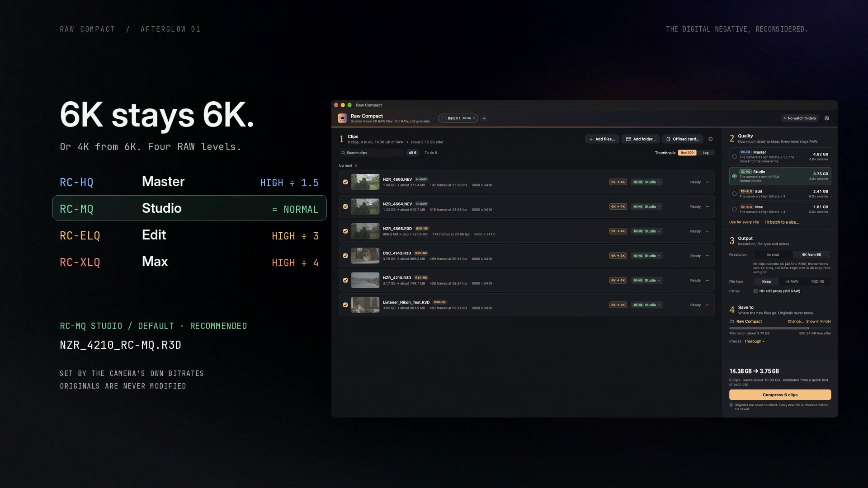This screenshot has height=488, width=868.
Task: Click the circled minus icon beside Offload card
Action: click(x=710, y=139)
